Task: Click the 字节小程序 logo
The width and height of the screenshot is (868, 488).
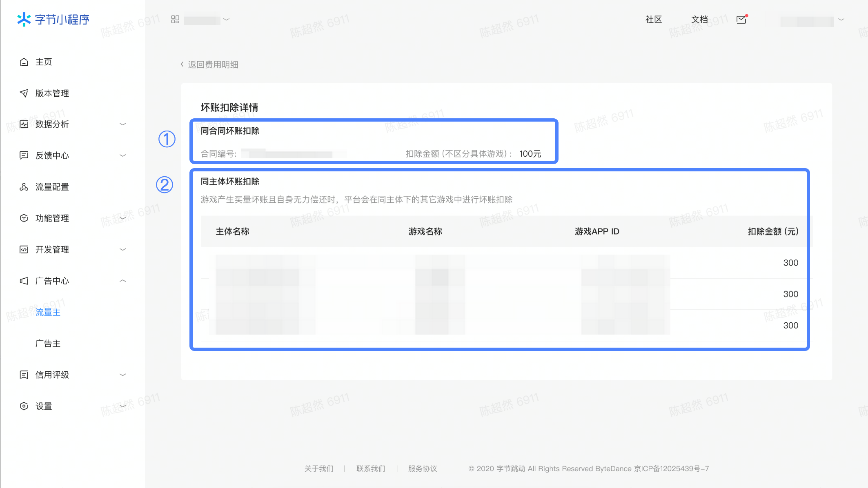Action: 53,19
